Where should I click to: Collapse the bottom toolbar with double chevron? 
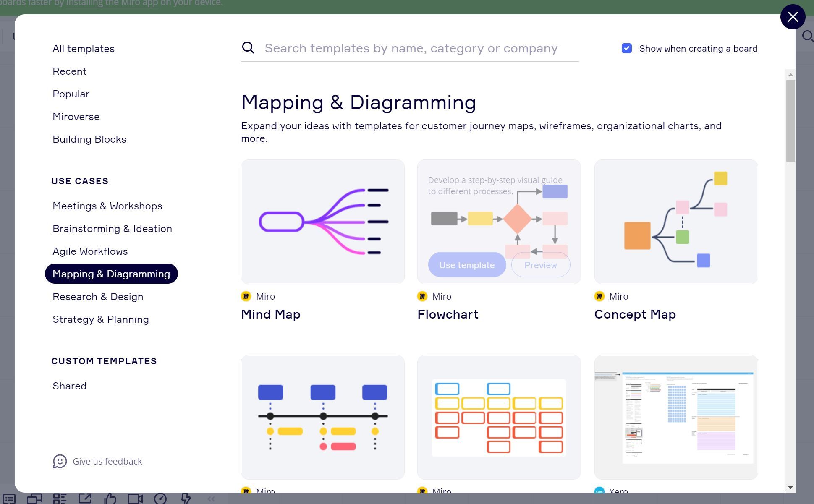pos(211,499)
